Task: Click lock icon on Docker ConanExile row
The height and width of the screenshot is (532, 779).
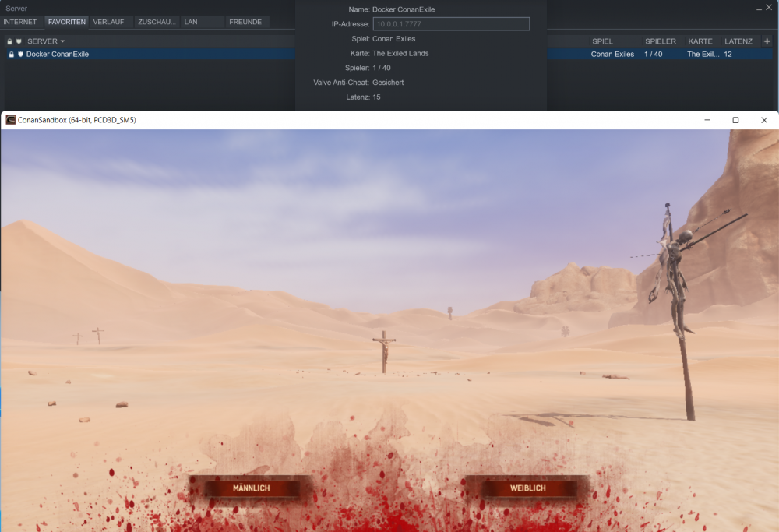Action: (x=12, y=55)
